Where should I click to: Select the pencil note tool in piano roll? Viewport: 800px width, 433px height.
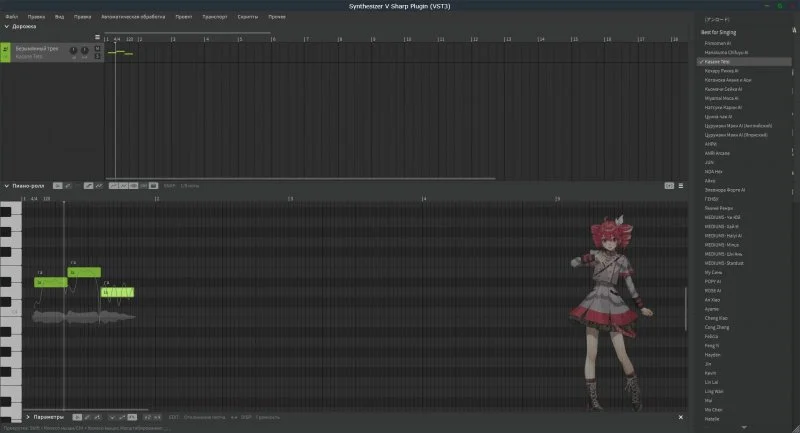coord(68,186)
